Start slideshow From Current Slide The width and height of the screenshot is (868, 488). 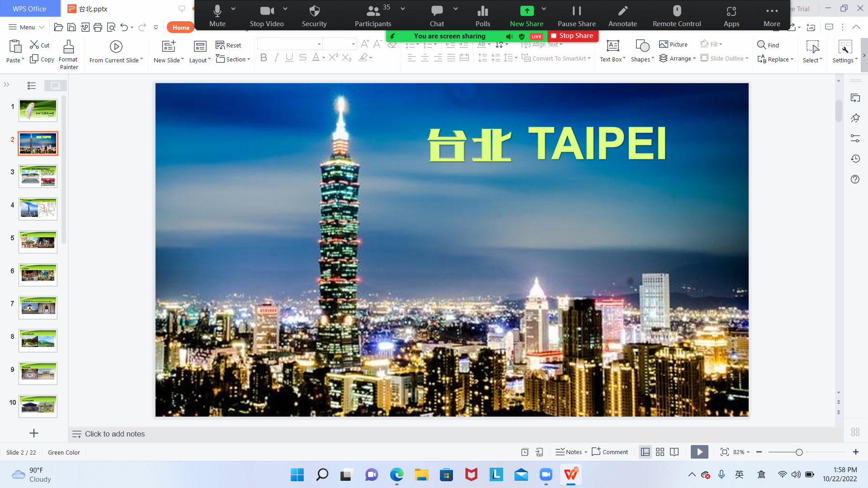tap(116, 51)
